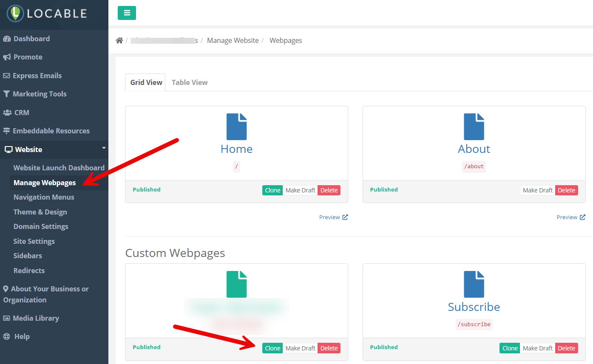Open Preview link under the About card
This screenshot has width=593, height=364.
click(570, 217)
